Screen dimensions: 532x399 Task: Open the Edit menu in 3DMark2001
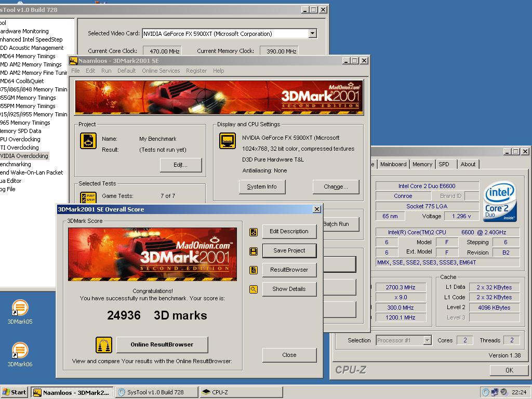(x=90, y=71)
